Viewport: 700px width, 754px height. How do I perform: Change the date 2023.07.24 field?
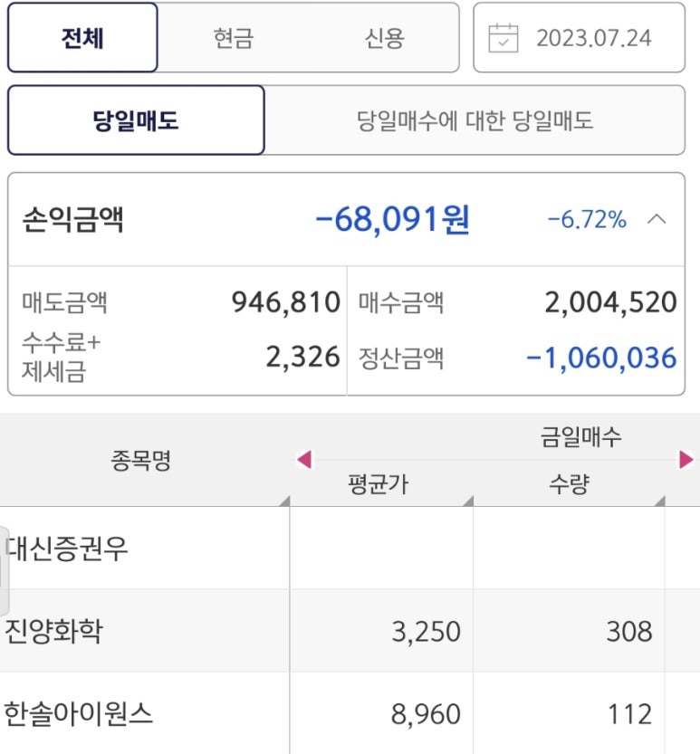click(x=593, y=38)
